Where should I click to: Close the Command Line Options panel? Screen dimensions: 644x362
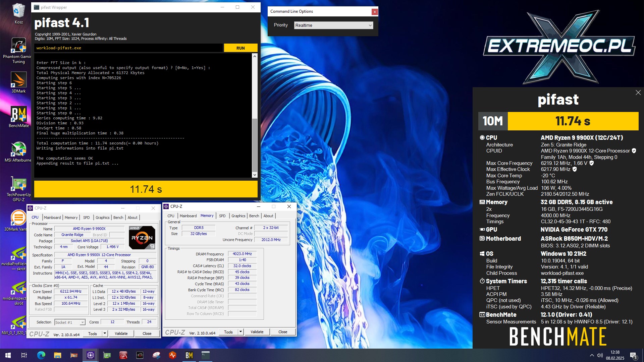(x=375, y=12)
